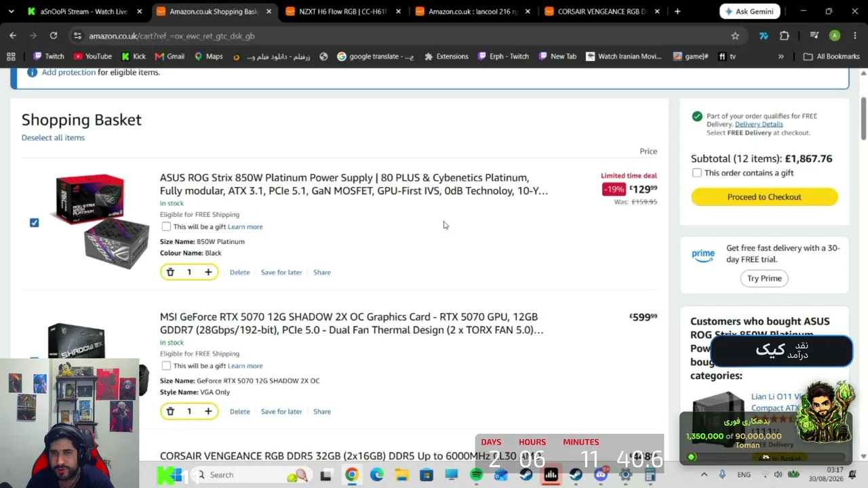868x488 pixels.
Task: Click the Windows taskbar Search box
Action: 251,474
